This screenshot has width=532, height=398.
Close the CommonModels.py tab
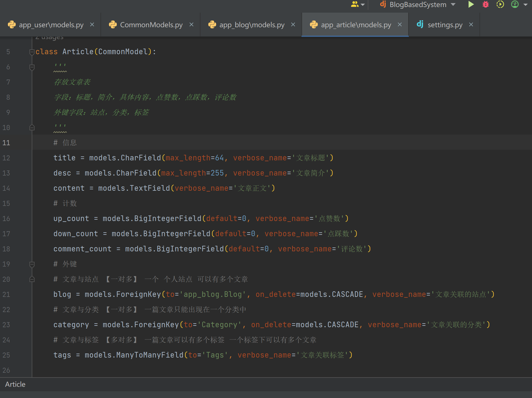tap(191, 25)
